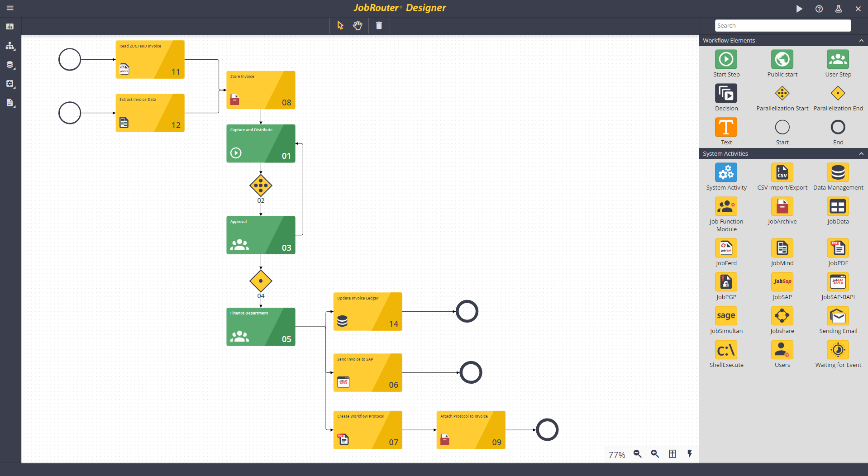Collapse the Workflow Elements section
868x476 pixels.
point(861,40)
